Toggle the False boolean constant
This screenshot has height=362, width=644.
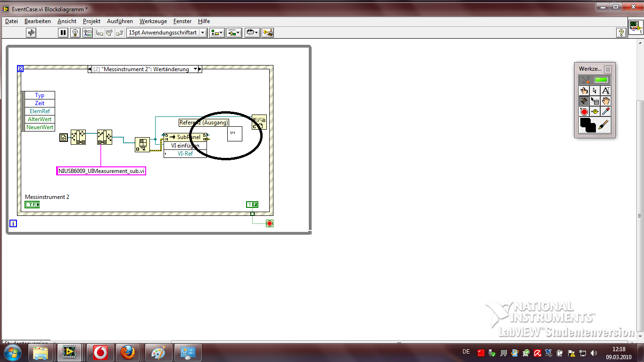[x=252, y=205]
